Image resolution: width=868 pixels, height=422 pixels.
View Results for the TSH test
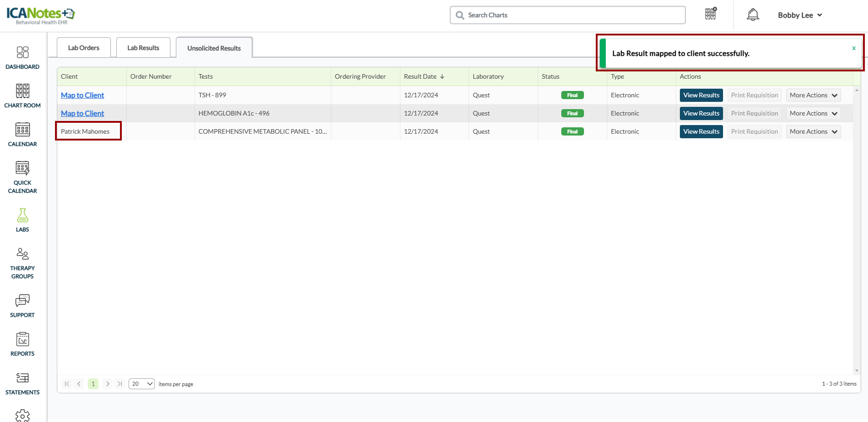pos(701,95)
